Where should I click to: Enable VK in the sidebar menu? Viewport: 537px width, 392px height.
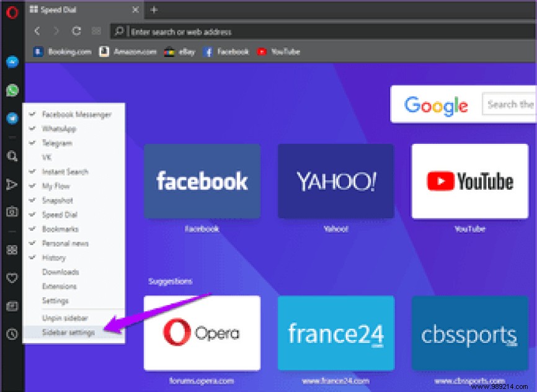pos(50,158)
